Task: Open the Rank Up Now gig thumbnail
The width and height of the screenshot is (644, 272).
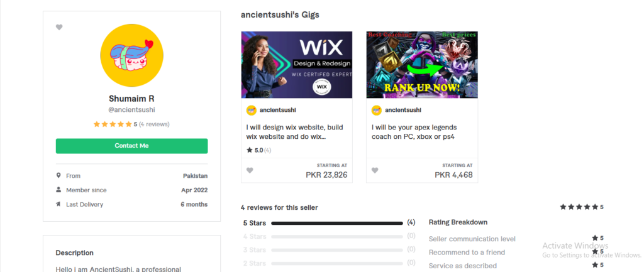Action: tap(422, 65)
